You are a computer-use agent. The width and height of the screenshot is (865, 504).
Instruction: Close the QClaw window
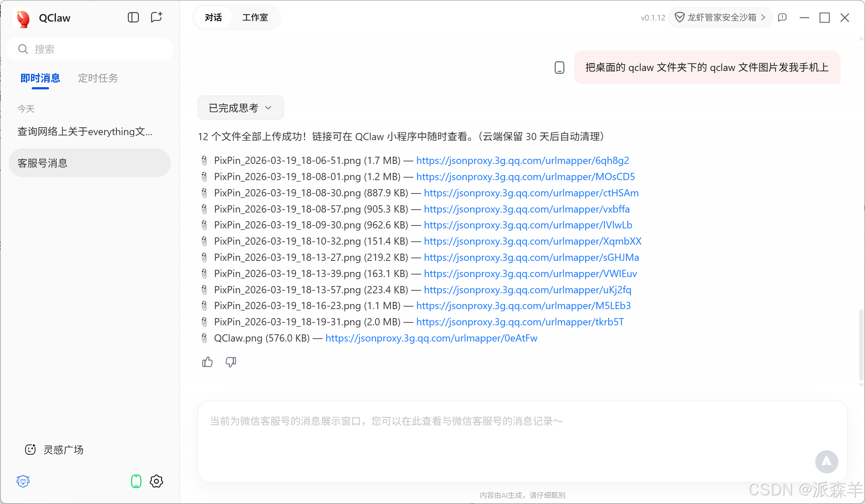[844, 17]
